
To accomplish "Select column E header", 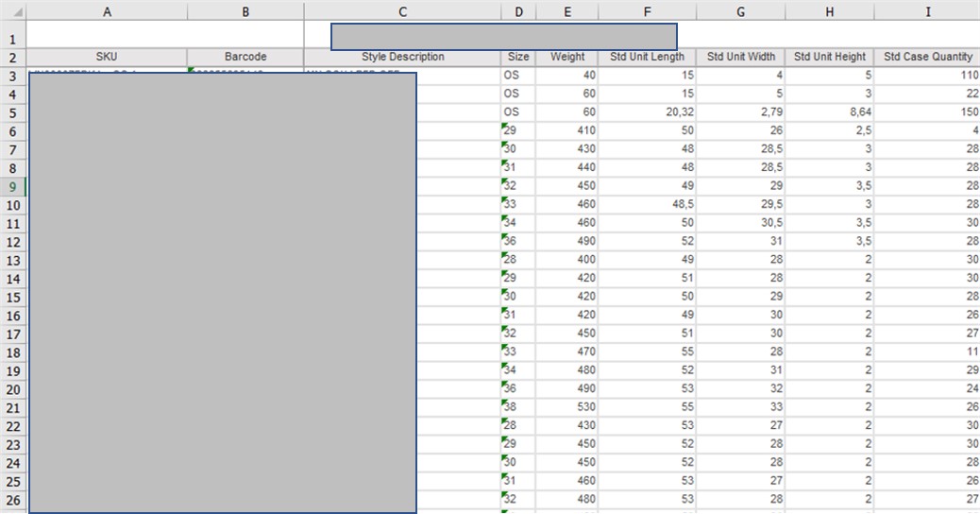I will tap(566, 11).
